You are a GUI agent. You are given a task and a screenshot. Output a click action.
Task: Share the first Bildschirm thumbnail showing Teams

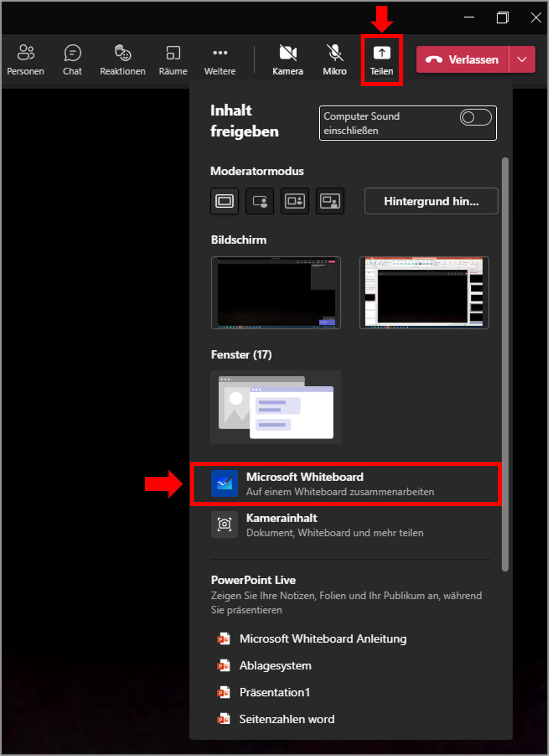(276, 293)
